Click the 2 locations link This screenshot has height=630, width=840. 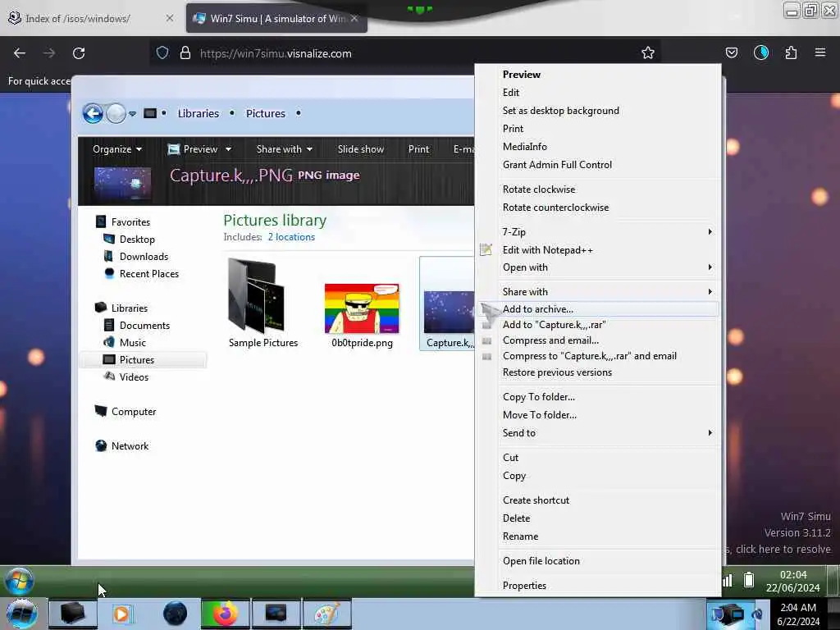tap(291, 237)
